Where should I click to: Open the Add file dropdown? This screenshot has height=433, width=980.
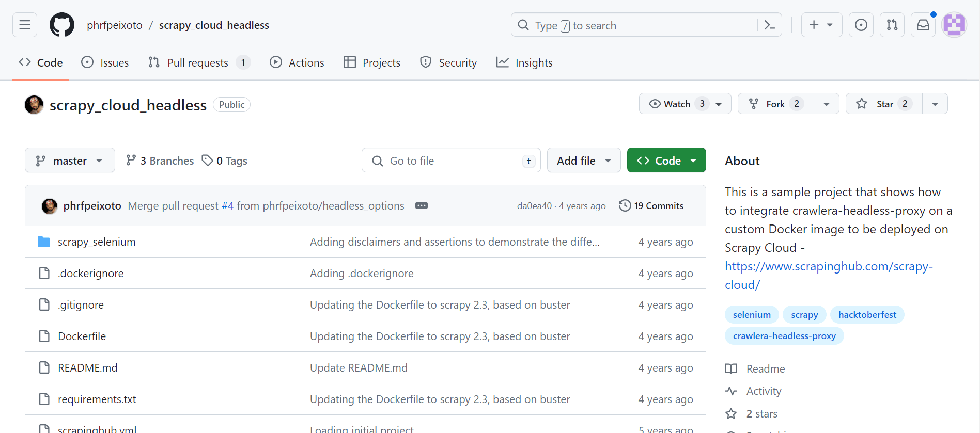pyautogui.click(x=584, y=161)
